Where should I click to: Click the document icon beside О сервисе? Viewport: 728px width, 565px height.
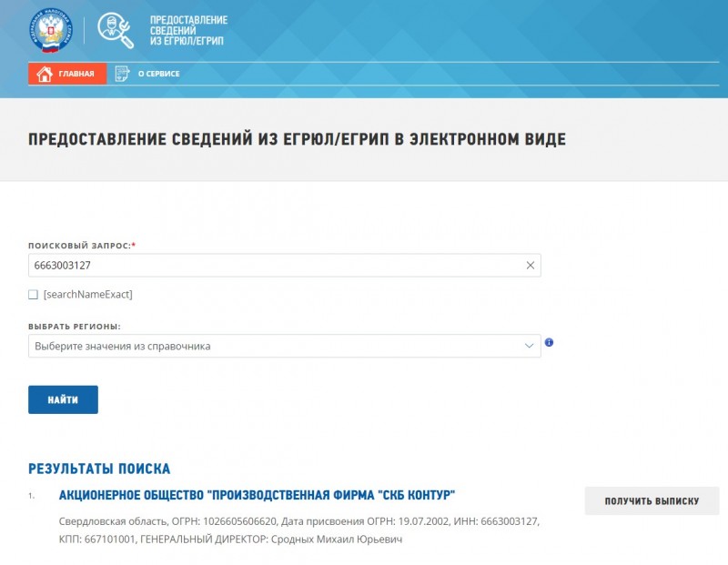coord(122,74)
